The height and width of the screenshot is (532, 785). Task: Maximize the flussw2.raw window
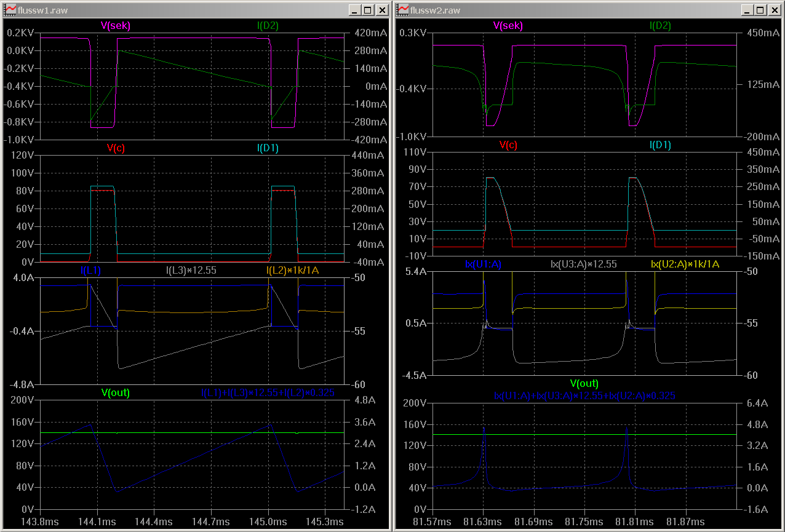(760, 10)
